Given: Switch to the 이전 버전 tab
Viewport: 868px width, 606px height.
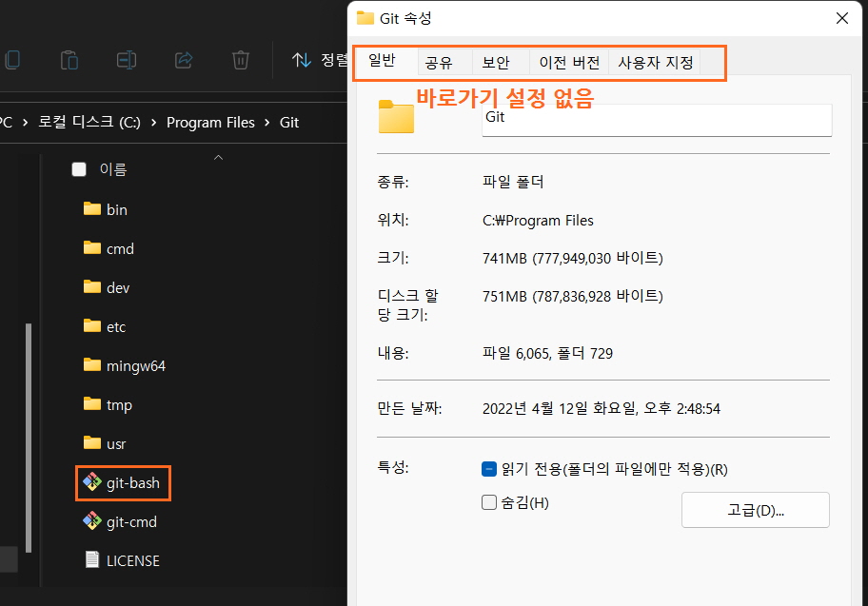Looking at the screenshot, I should 569,63.
